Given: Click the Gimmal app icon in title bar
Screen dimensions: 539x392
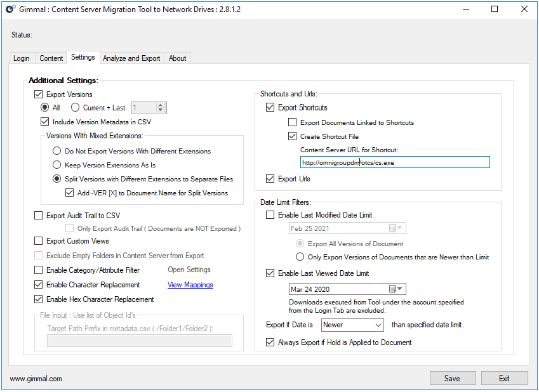Looking at the screenshot, I should [10, 10].
